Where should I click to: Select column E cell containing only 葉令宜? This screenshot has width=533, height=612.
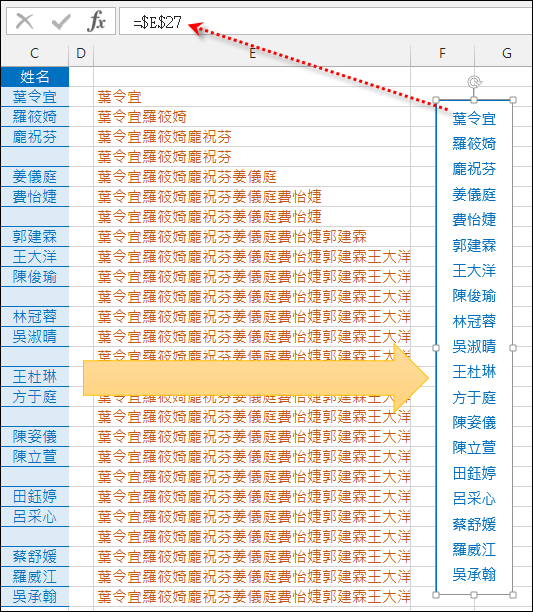click(x=252, y=97)
